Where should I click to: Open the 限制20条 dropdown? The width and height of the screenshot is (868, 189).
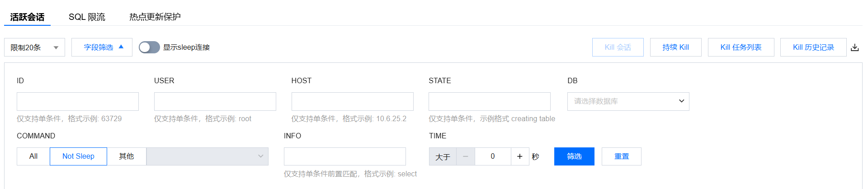pos(34,47)
